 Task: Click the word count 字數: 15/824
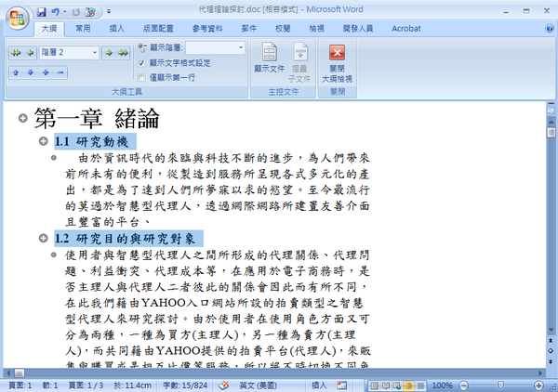[x=185, y=385]
